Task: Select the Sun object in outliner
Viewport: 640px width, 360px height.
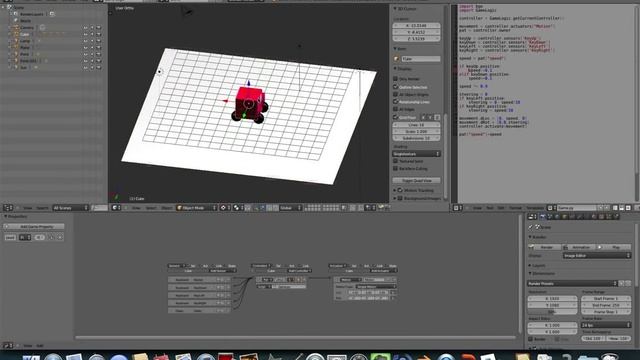Action: (x=24, y=67)
